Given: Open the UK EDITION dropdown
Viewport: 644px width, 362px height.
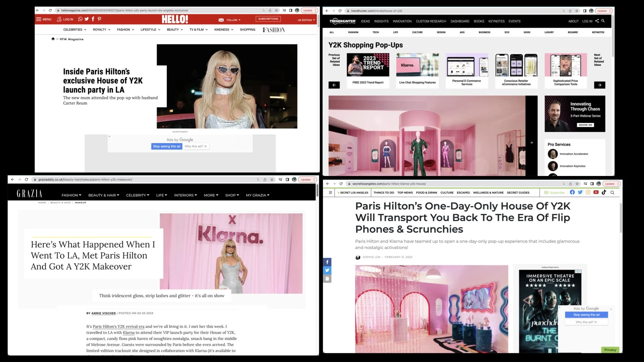Looking at the screenshot, I should click(x=306, y=20).
